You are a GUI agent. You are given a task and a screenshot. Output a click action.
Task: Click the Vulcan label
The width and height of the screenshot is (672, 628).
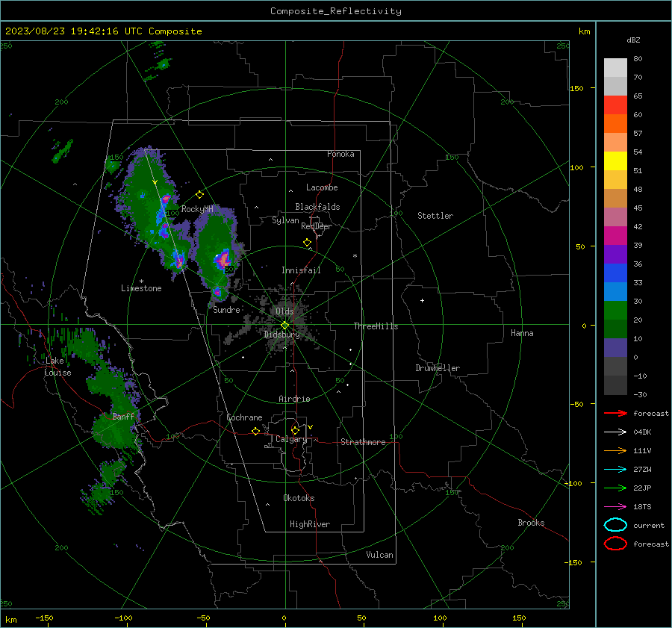point(379,555)
